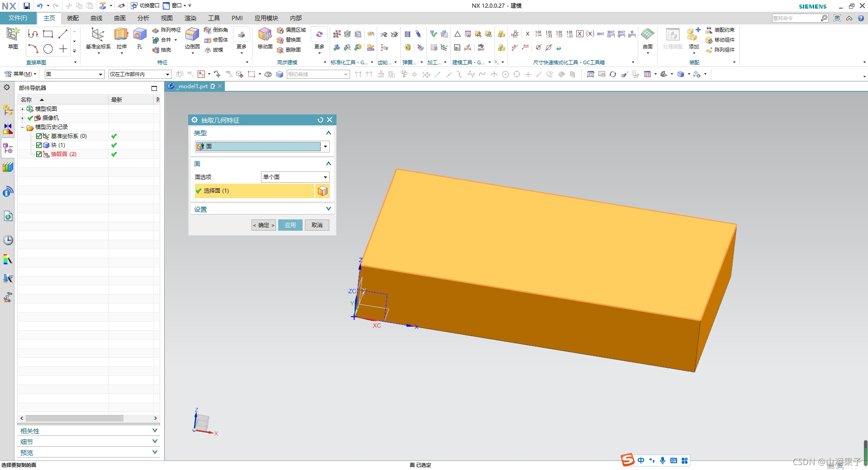Screen dimensions: 868x470
Task: Toggle the Part Navigator maximize box
Action: pyautogui.click(x=154, y=88)
